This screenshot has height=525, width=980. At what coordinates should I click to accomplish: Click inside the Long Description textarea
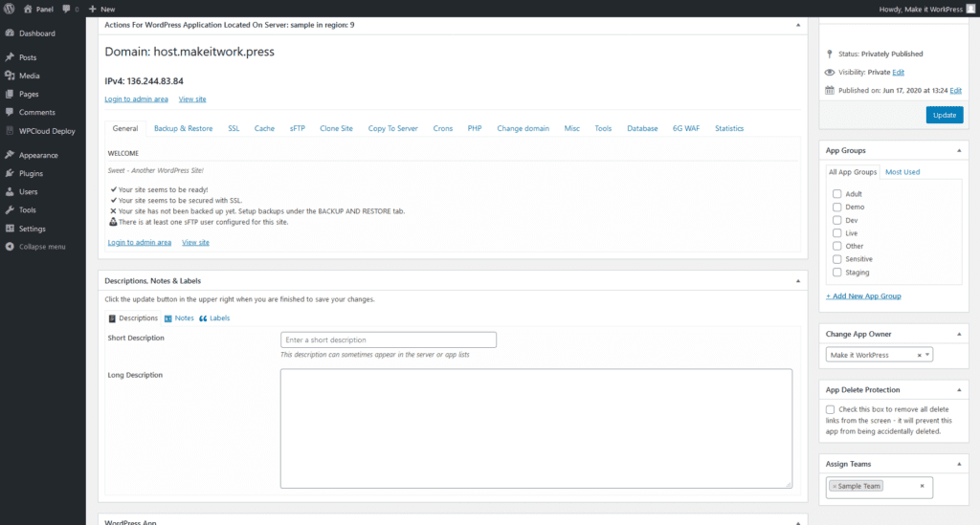tap(536, 428)
